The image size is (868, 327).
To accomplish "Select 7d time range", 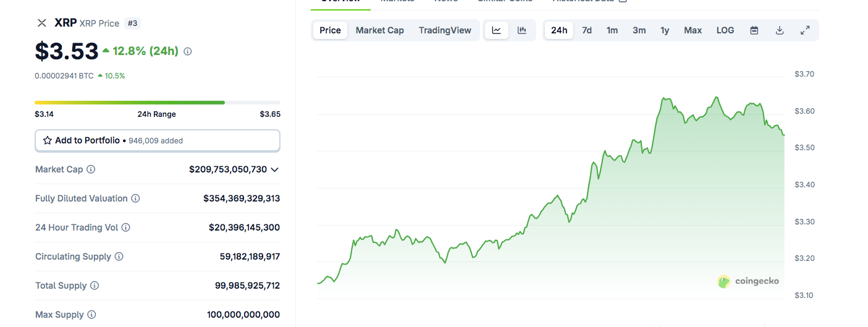I will [587, 30].
